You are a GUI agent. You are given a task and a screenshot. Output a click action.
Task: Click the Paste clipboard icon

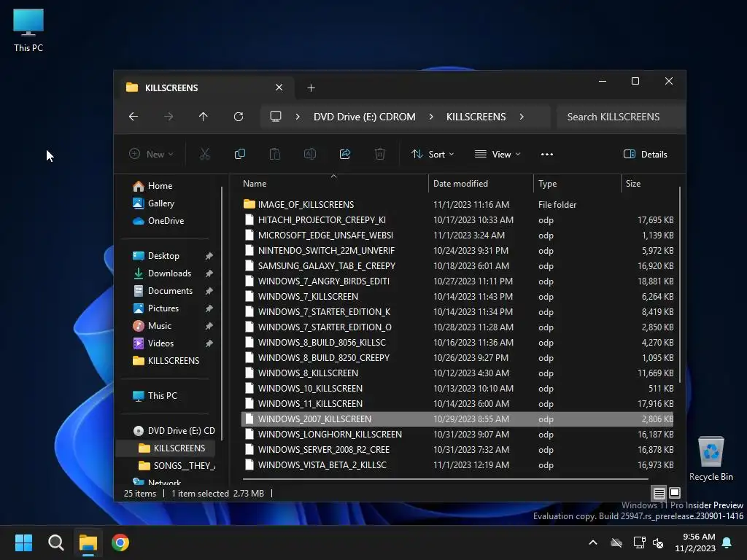click(x=275, y=154)
